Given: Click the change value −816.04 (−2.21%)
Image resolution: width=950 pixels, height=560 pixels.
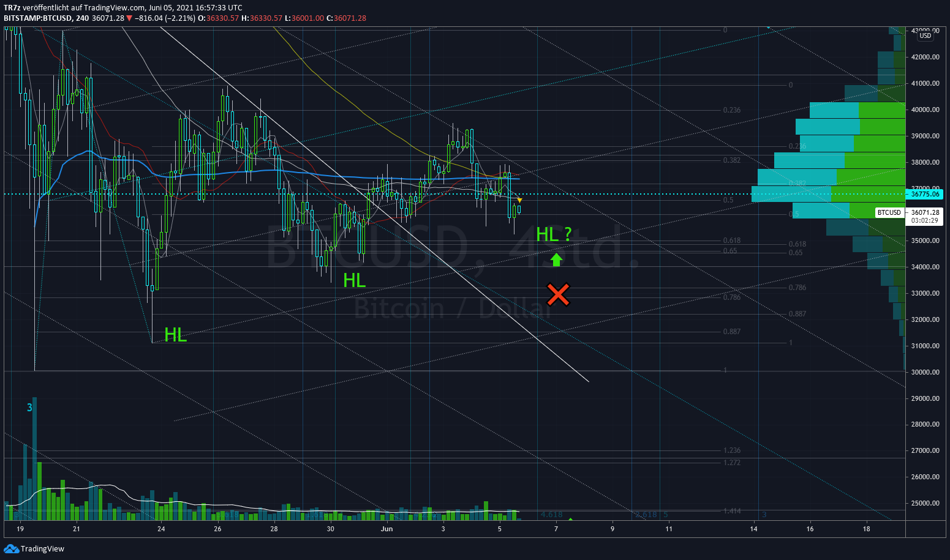Looking at the screenshot, I should click(165, 18).
